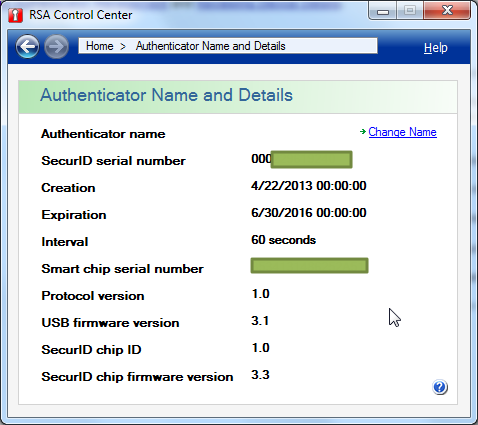Open the blue question mark help icon
The image size is (478, 425).
(x=440, y=387)
